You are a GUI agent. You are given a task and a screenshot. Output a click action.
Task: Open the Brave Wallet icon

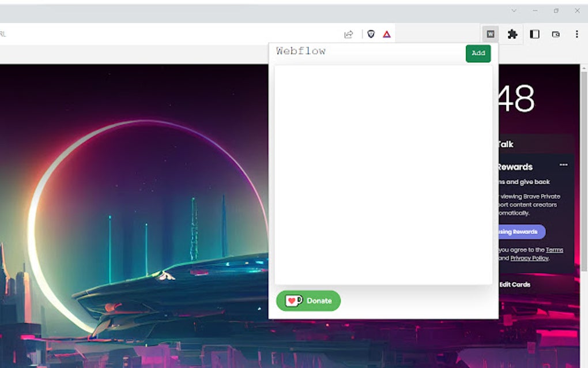555,34
